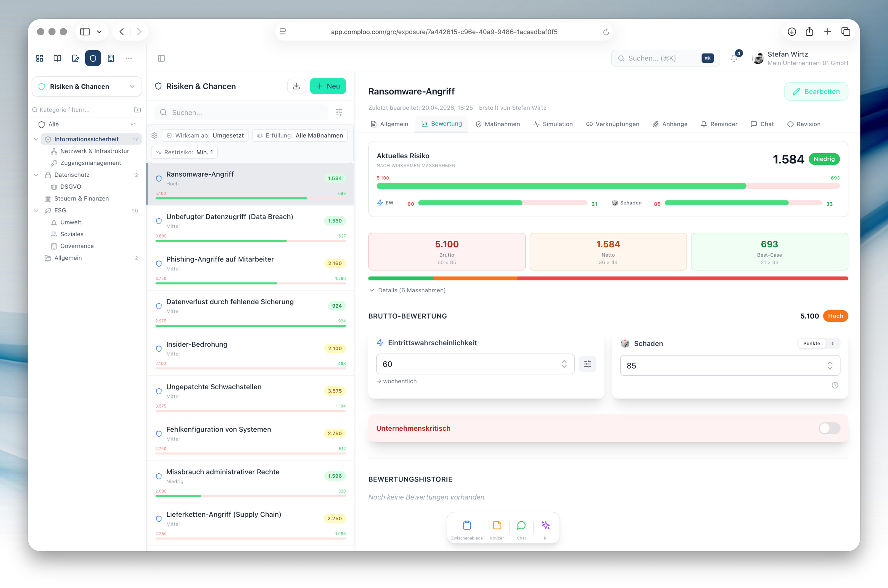Image resolution: width=888 pixels, height=588 pixels.
Task: Open the Simulation tab
Action: point(553,124)
